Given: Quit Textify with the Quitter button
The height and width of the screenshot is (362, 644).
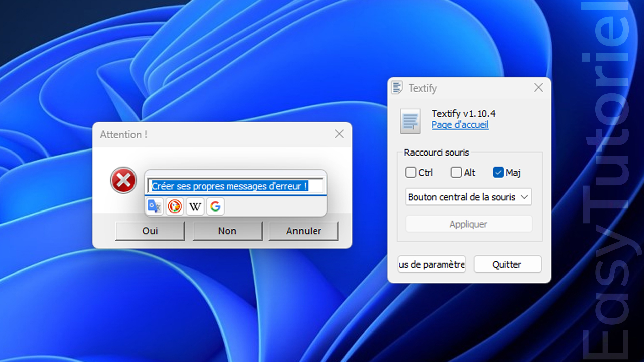Looking at the screenshot, I should coord(507,264).
